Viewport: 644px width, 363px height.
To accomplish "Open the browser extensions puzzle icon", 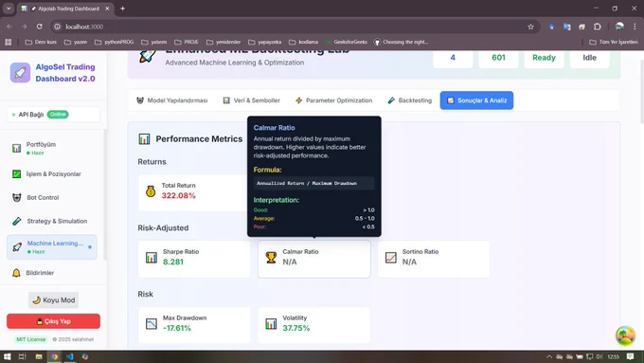I will click(x=598, y=27).
